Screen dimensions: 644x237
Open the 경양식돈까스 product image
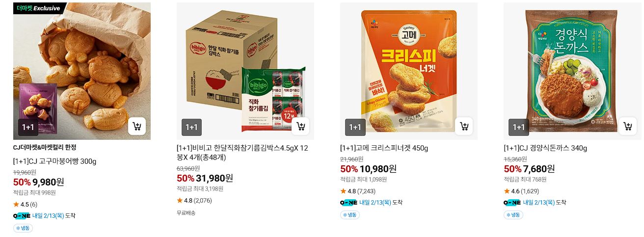point(572,71)
